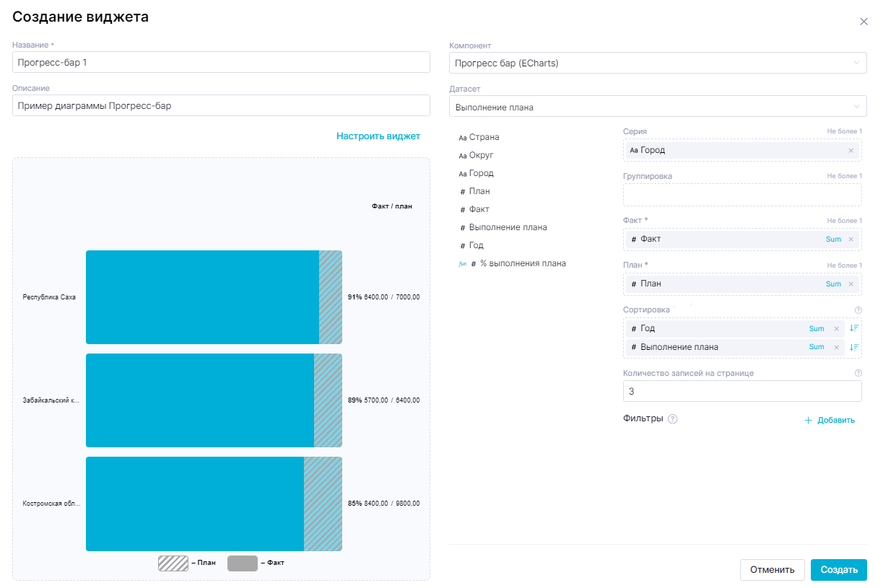The image size is (883, 588).
Task: Expand the Датасет dropdown list
Action: pyautogui.click(x=657, y=107)
